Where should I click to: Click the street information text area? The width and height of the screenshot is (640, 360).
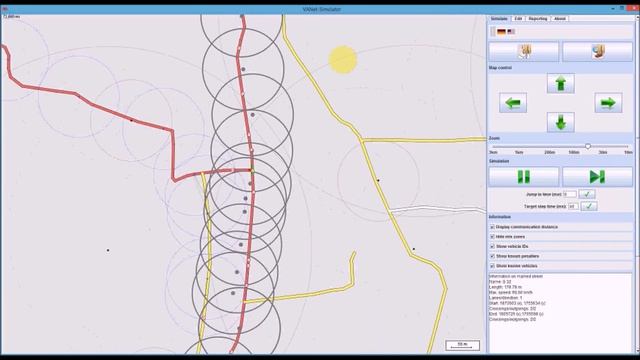click(x=560, y=313)
